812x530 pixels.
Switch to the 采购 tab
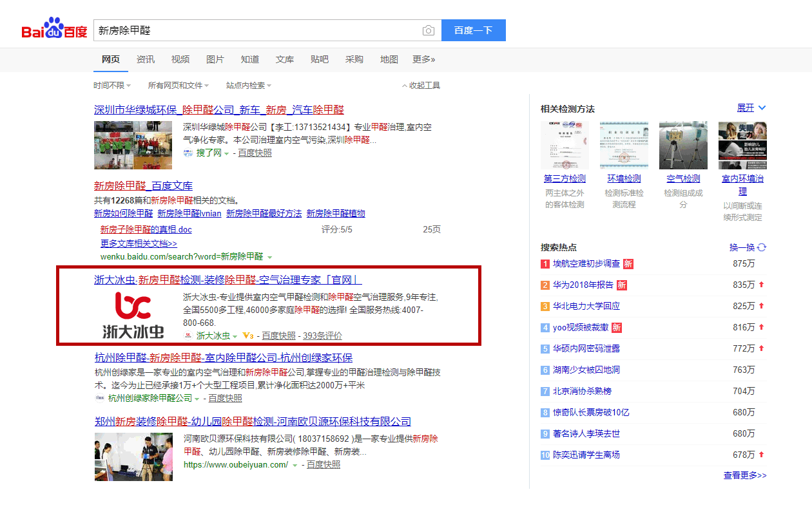354,59
